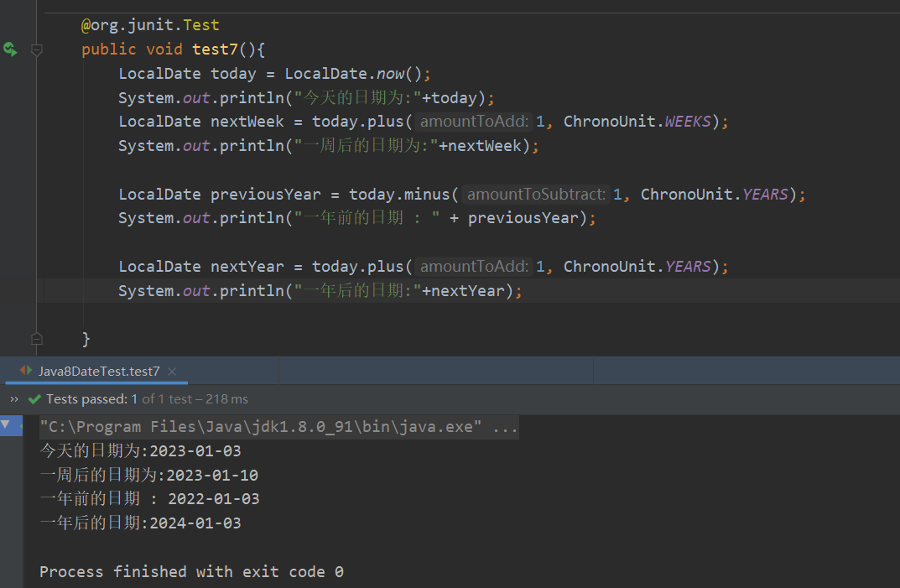The image size is (900, 588).
Task: Click the amountToSubtract parameter hint
Action: 536,194
